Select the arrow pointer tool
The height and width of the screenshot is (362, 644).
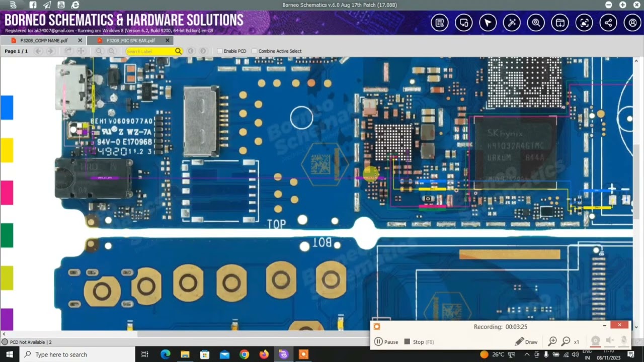click(488, 23)
